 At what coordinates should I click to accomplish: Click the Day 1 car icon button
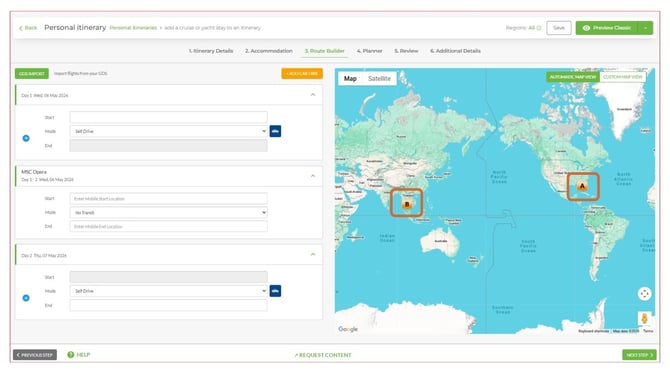pos(275,131)
